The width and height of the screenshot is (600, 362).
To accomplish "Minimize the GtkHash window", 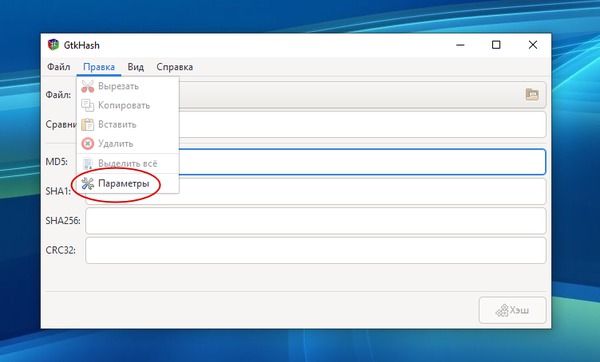I will pyautogui.click(x=460, y=45).
